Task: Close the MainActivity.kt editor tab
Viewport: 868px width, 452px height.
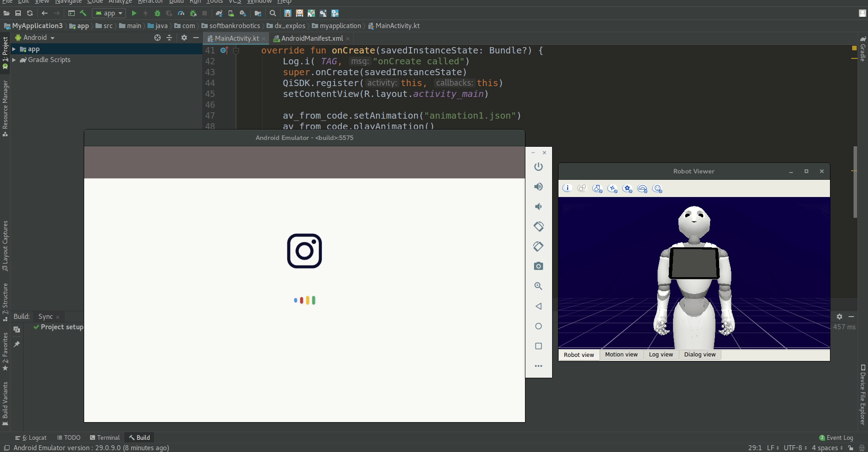Action: 263,38
